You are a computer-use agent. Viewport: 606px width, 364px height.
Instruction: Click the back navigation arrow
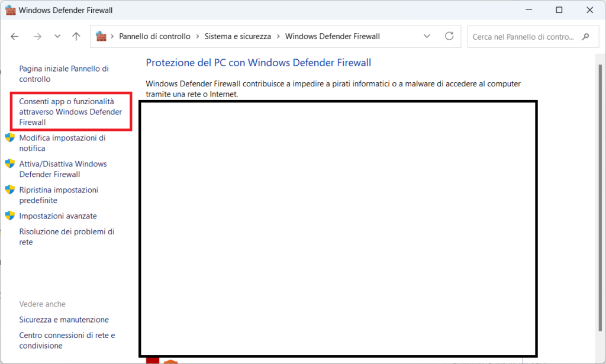pyautogui.click(x=15, y=36)
